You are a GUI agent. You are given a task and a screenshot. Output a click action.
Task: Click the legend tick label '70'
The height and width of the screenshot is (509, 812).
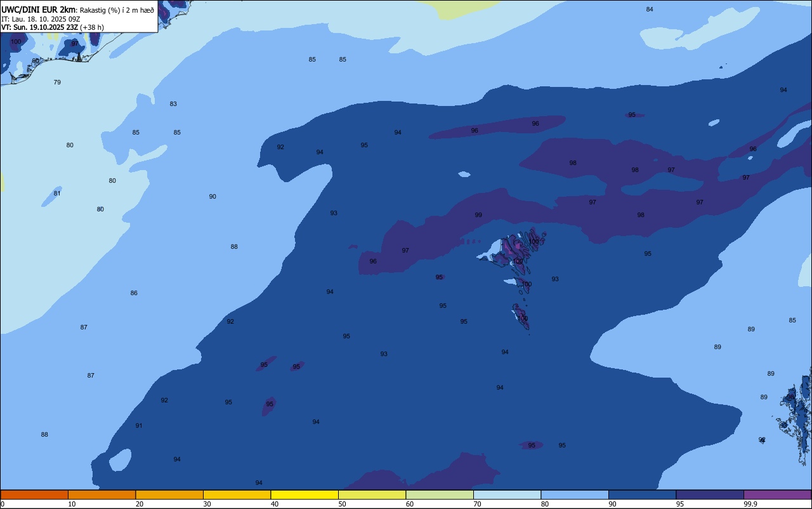pyautogui.click(x=477, y=504)
